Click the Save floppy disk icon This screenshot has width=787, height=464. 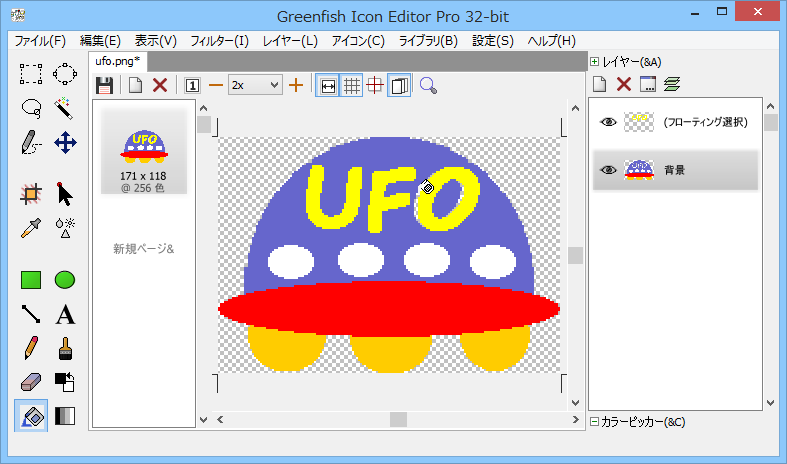104,85
